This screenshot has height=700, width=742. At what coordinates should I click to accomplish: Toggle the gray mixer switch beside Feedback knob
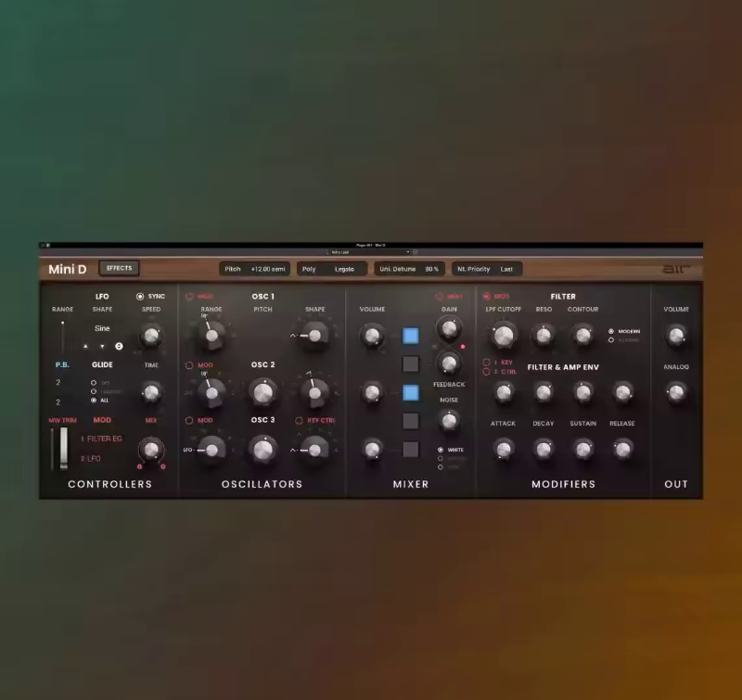pos(410,364)
